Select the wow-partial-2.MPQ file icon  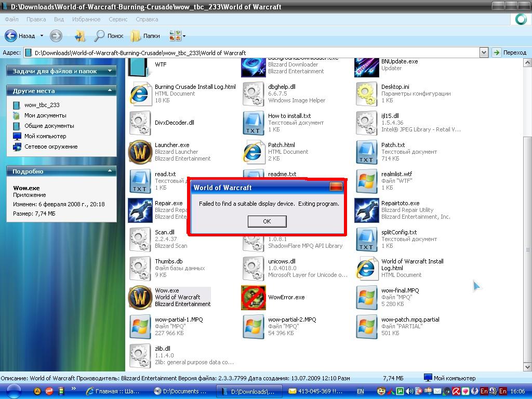pos(253,326)
